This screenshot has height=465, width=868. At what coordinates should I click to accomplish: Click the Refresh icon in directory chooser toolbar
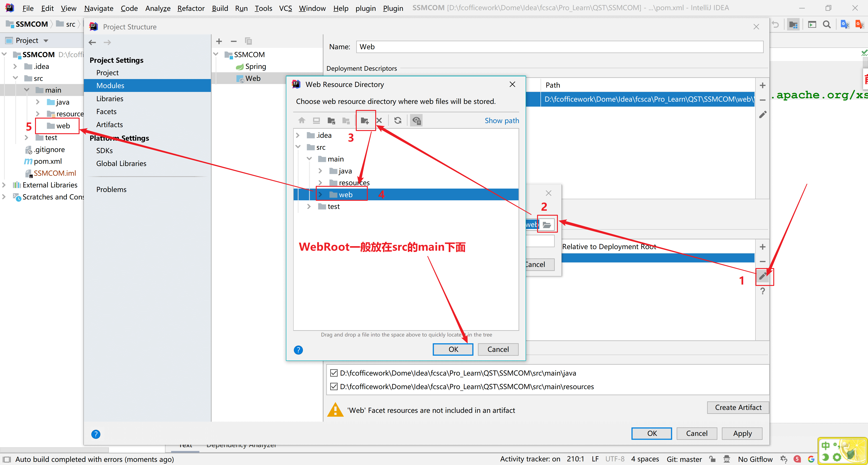[398, 121]
